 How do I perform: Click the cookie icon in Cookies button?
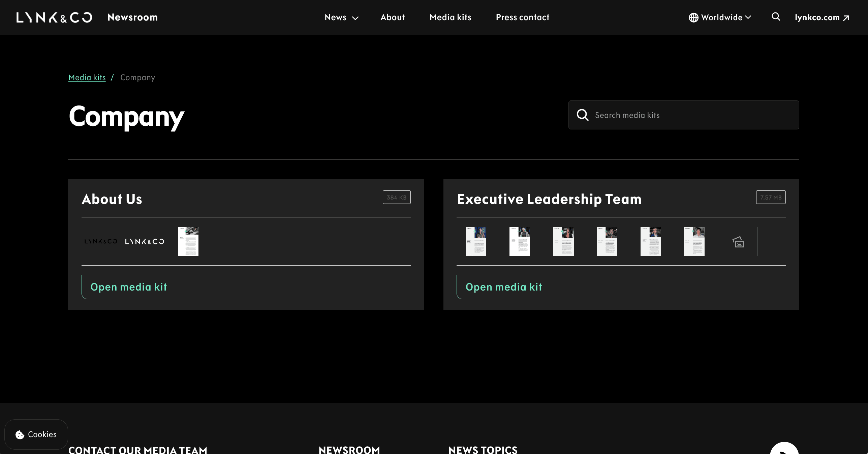[20, 435]
